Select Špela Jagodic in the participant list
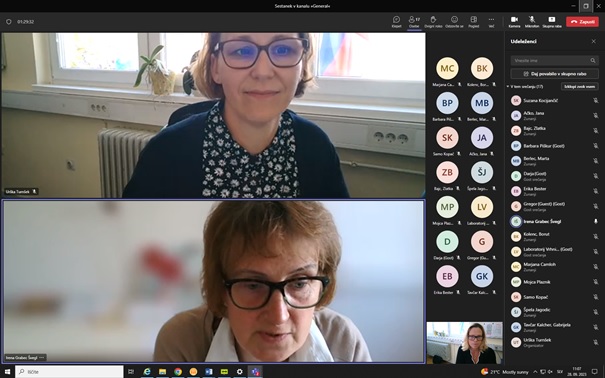This screenshot has height=378, width=605. pos(554,312)
